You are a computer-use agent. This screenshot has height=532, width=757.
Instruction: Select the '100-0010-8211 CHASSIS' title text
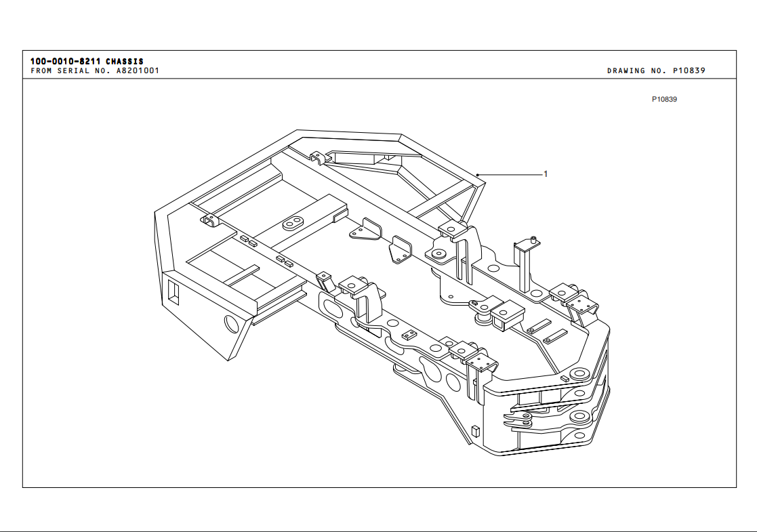tap(87, 61)
